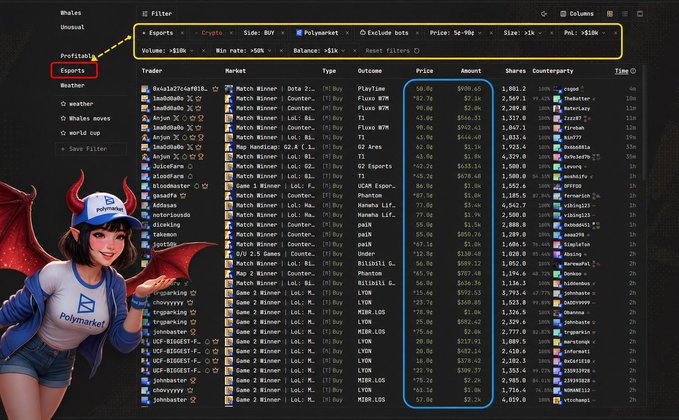Click the avatar of counterparty csgod
Image resolution: width=679 pixels, height=420 pixels.
click(x=557, y=89)
